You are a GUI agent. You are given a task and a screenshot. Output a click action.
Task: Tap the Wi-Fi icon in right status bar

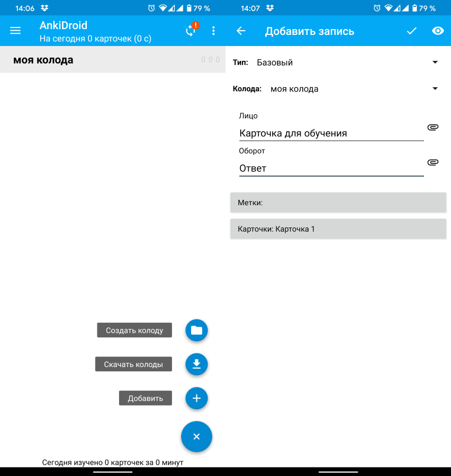tap(389, 8)
